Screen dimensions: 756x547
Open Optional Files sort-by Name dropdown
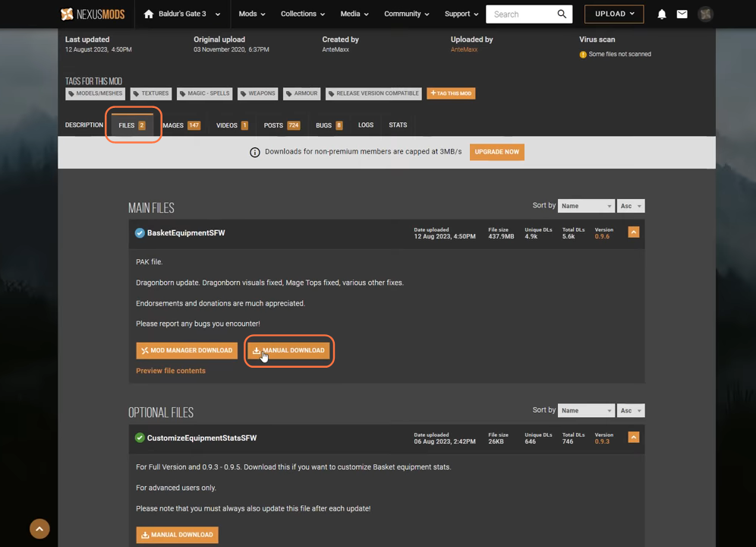click(586, 411)
